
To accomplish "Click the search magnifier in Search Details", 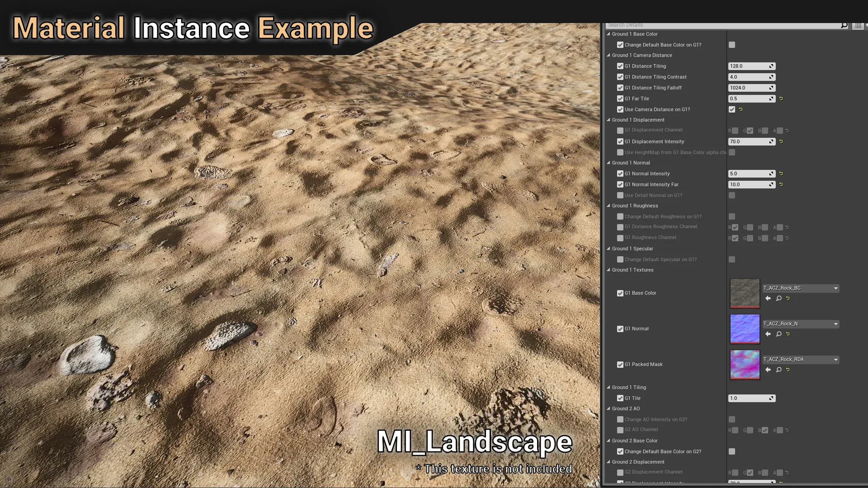I will coord(844,25).
